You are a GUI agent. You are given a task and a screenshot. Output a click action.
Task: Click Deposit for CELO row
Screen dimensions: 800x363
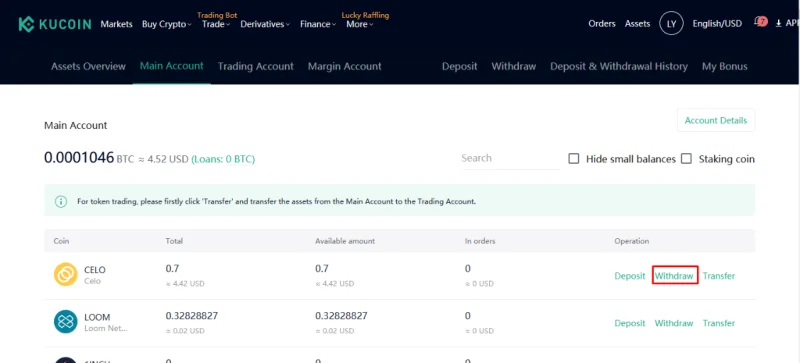pyautogui.click(x=630, y=276)
